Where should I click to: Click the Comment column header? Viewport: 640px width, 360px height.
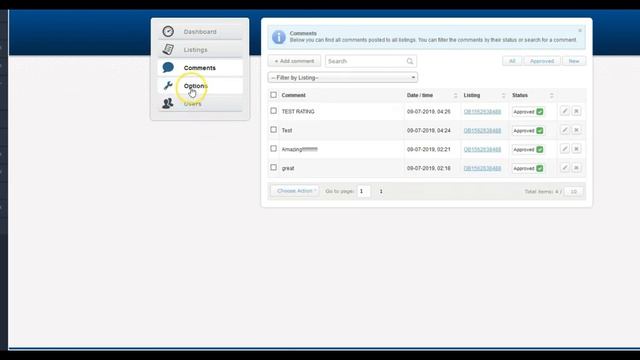(x=293, y=95)
